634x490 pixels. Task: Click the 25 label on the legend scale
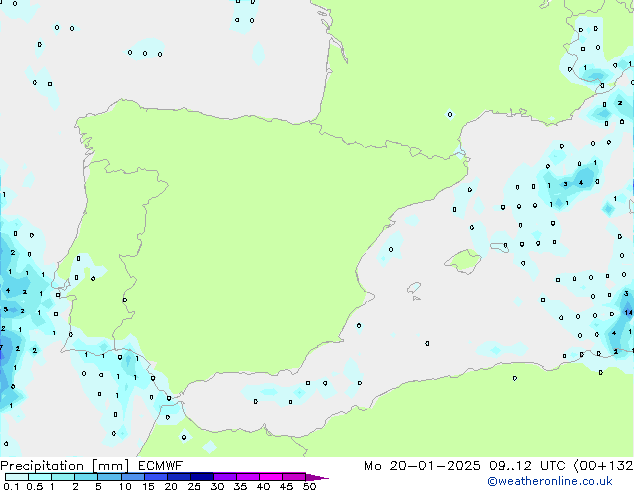194,486
